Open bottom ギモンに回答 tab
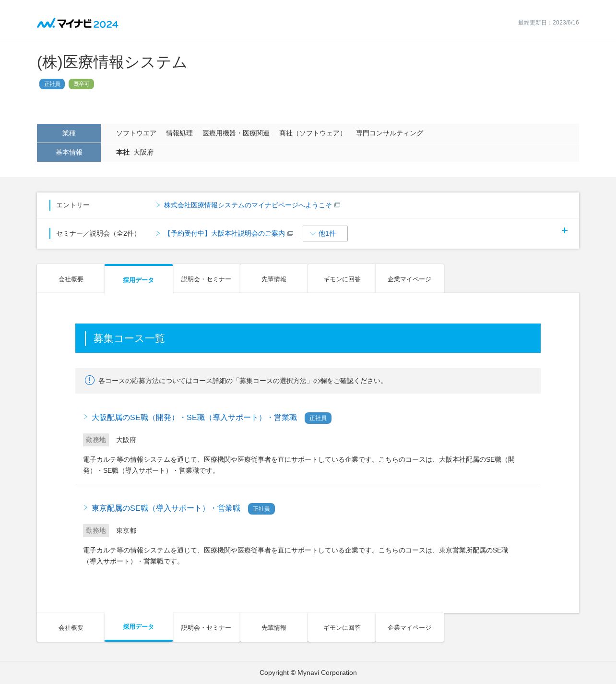616x684 pixels. tap(342, 627)
